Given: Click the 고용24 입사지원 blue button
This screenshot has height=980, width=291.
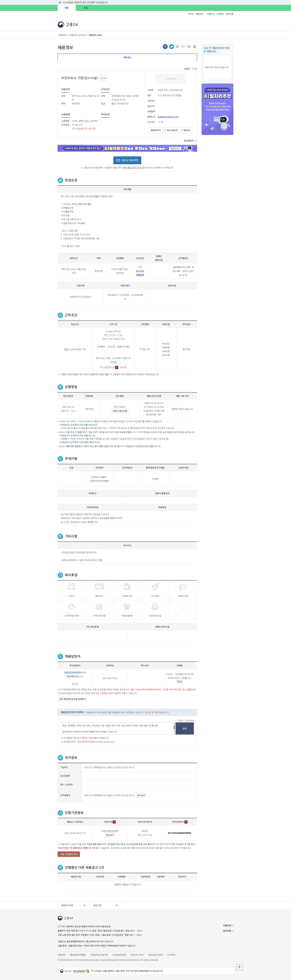Looking at the screenshot, I should [x=127, y=160].
